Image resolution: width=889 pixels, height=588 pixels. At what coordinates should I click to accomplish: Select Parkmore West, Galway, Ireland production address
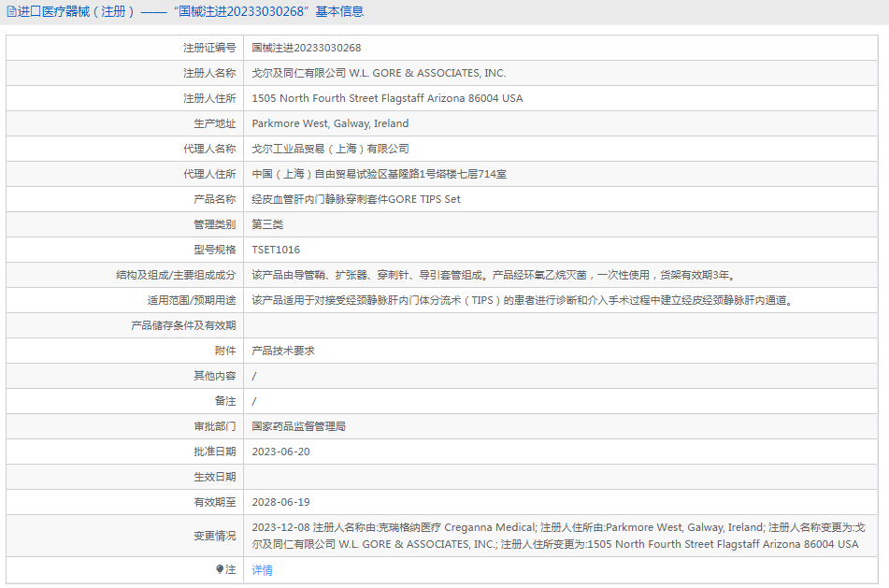(330, 123)
